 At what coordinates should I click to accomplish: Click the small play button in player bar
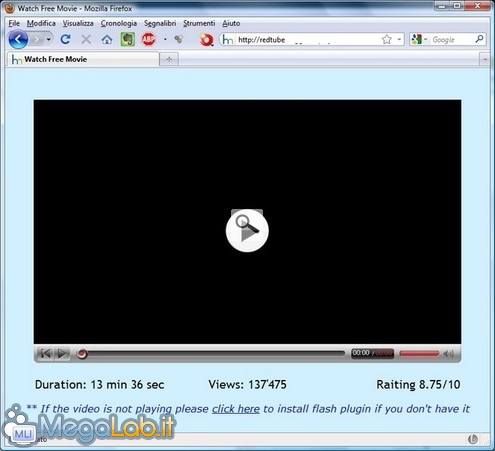[62, 353]
